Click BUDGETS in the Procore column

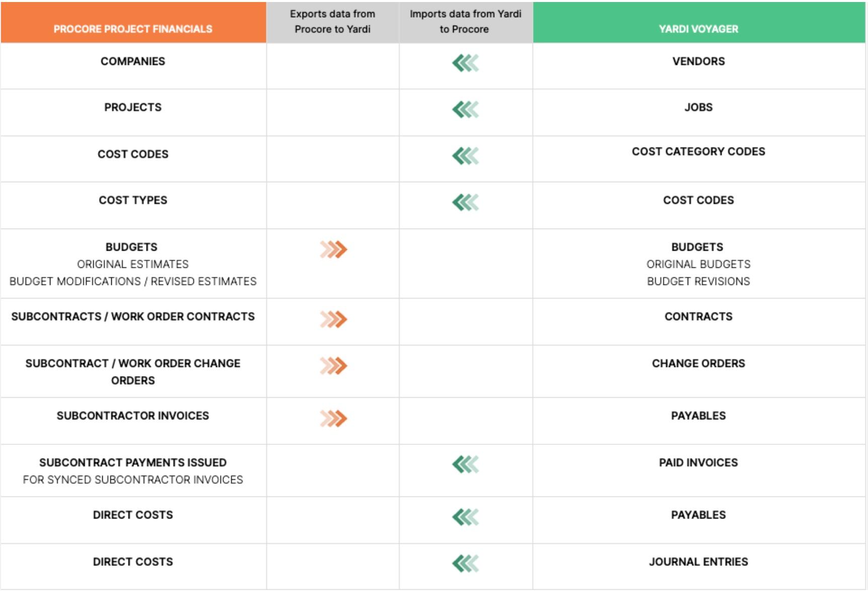tap(131, 247)
